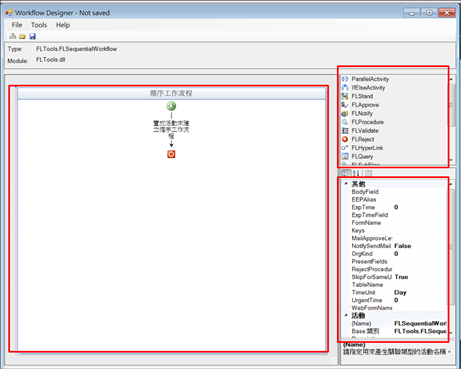Click the Workflow Designer title bar icon
461x369 pixels.
[x=9, y=13]
